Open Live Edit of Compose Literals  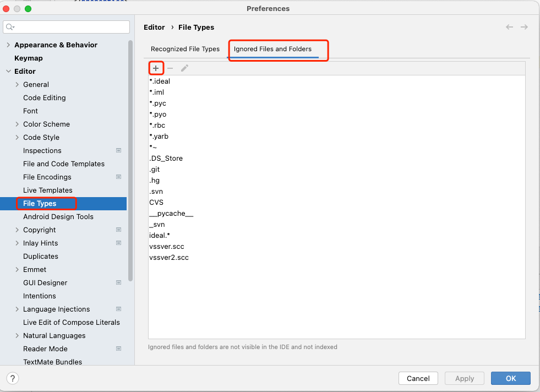click(72, 323)
